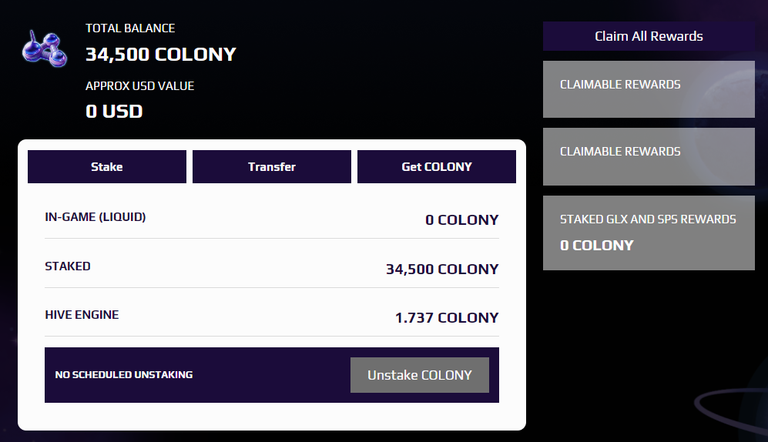Click the No Scheduled Unstaking notice
This screenshot has width=768, height=442.
[x=124, y=375]
